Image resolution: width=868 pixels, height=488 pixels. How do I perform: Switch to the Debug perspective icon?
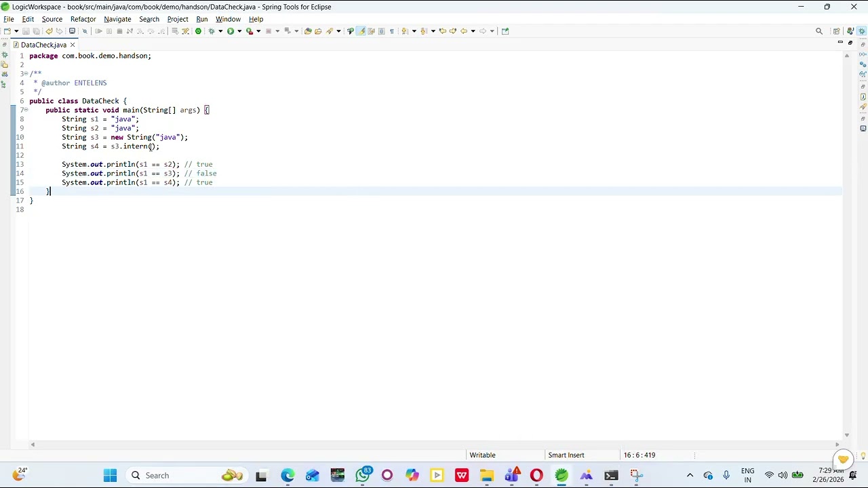[x=861, y=31]
